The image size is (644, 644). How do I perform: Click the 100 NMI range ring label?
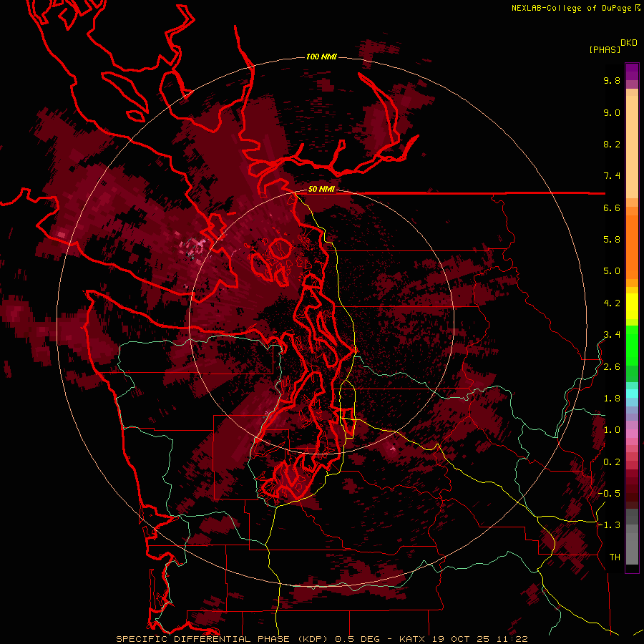[x=321, y=57]
